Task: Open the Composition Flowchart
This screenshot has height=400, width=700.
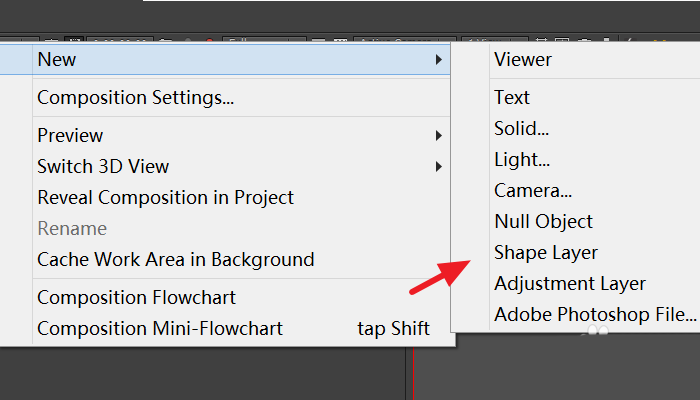Action: (136, 297)
